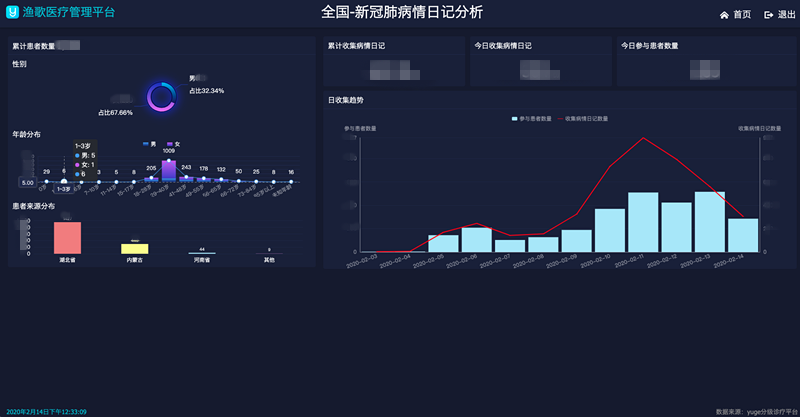The image size is (800, 417).
Task: Click the 内蒙古 yellow bar
Action: pos(135,249)
